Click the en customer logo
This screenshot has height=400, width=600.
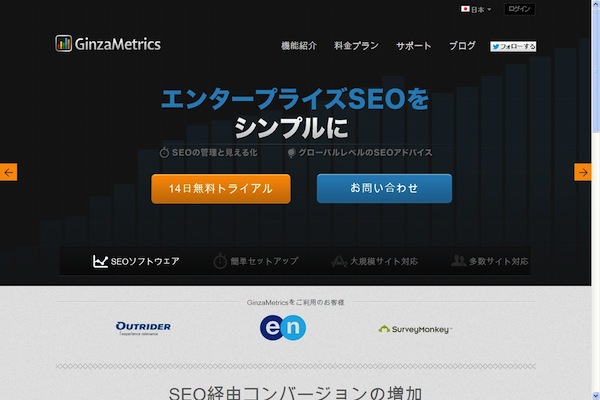[x=283, y=328]
